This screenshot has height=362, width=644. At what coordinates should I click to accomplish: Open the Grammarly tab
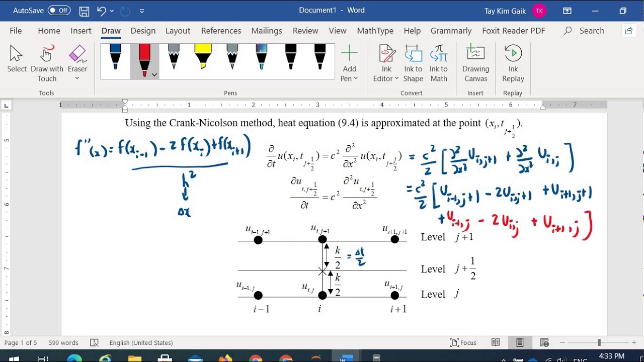pyautogui.click(x=451, y=31)
